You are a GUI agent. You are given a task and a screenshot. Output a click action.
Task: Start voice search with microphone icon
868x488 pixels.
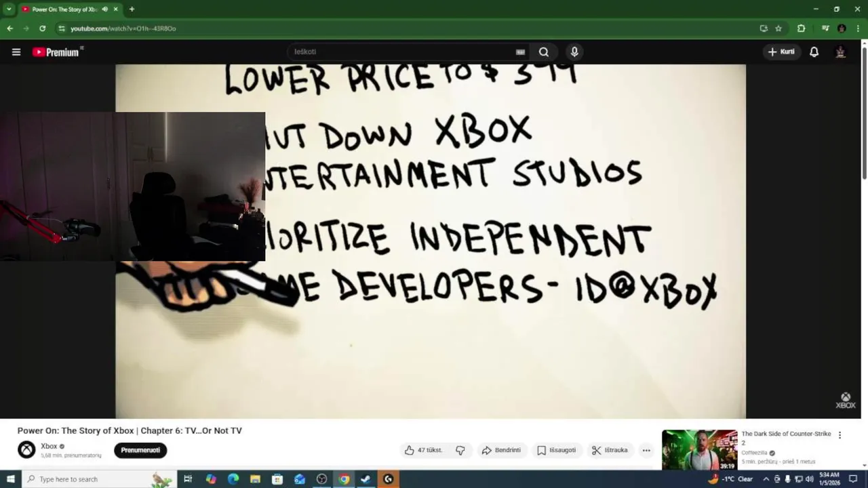point(574,52)
